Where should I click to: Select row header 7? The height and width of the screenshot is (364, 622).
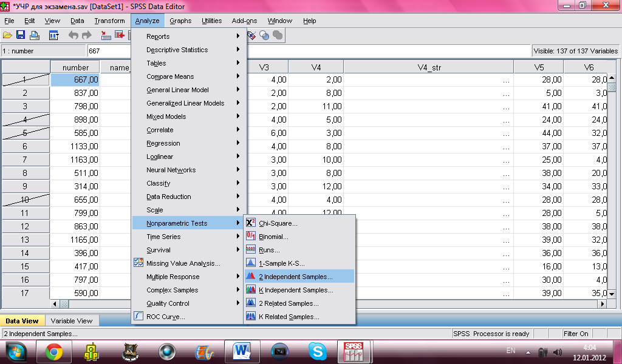click(25, 160)
